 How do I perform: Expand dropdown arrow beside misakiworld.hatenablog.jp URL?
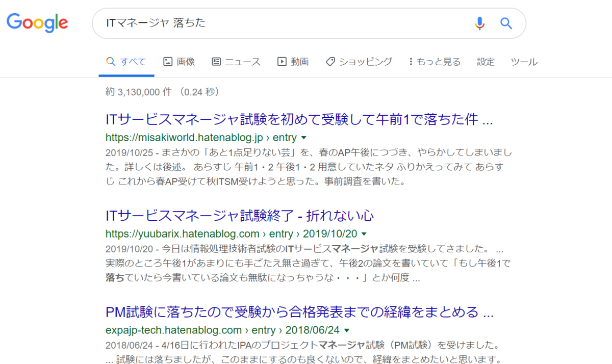point(304,138)
